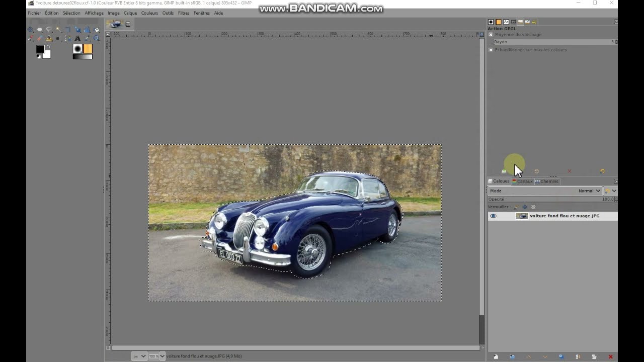Select the Eraser tool
This screenshot has height=362, width=644.
click(40, 38)
